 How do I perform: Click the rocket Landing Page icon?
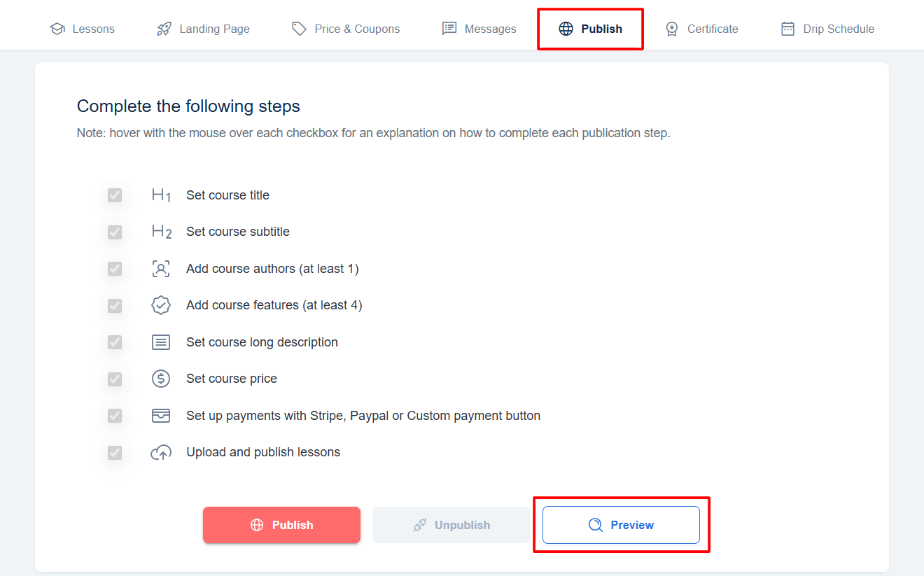[x=164, y=29]
